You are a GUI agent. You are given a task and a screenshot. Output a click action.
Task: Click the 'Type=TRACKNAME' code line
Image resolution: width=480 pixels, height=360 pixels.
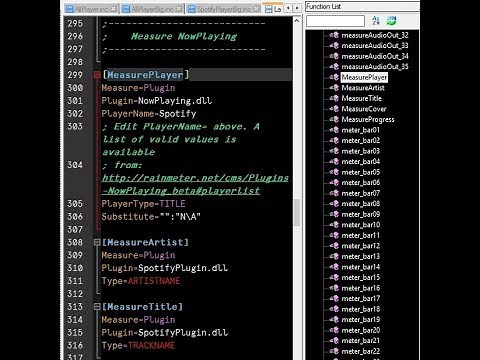pyautogui.click(x=138, y=345)
